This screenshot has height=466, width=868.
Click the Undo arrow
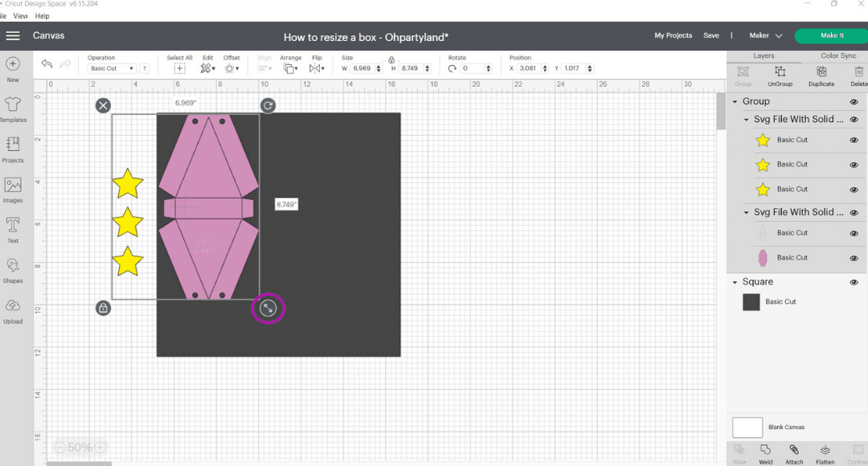point(47,64)
